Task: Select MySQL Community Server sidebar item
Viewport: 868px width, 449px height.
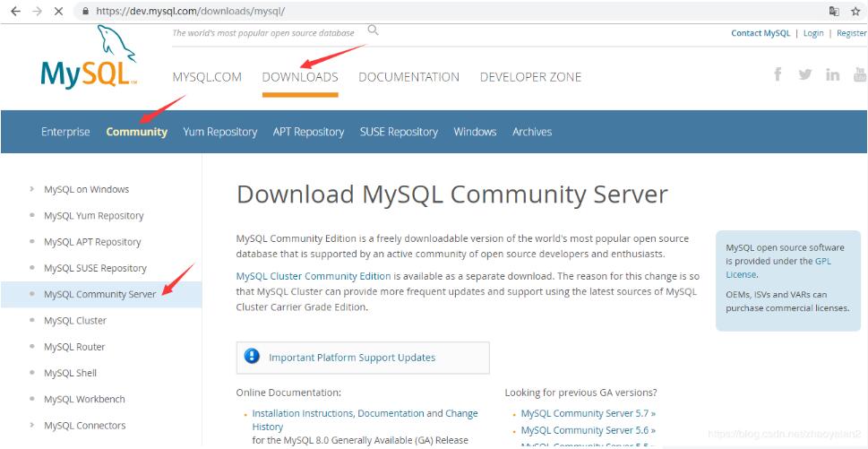Action: pos(100,294)
